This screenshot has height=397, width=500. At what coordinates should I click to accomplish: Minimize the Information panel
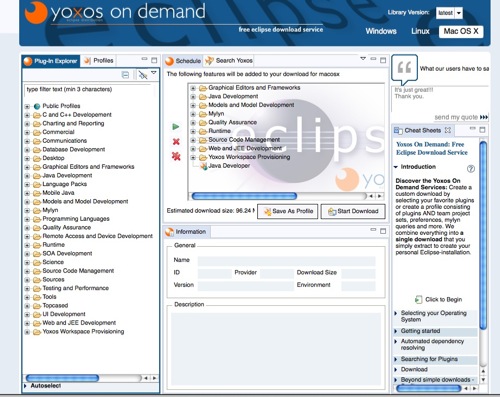(373, 230)
